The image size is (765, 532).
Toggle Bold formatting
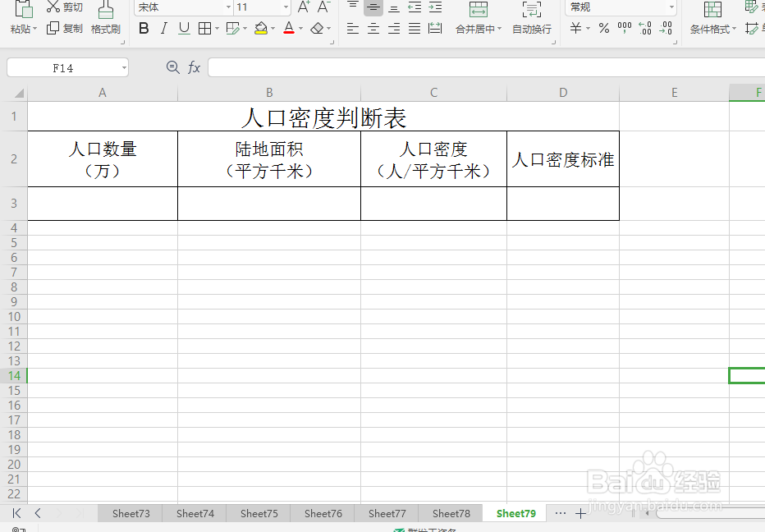(144, 28)
